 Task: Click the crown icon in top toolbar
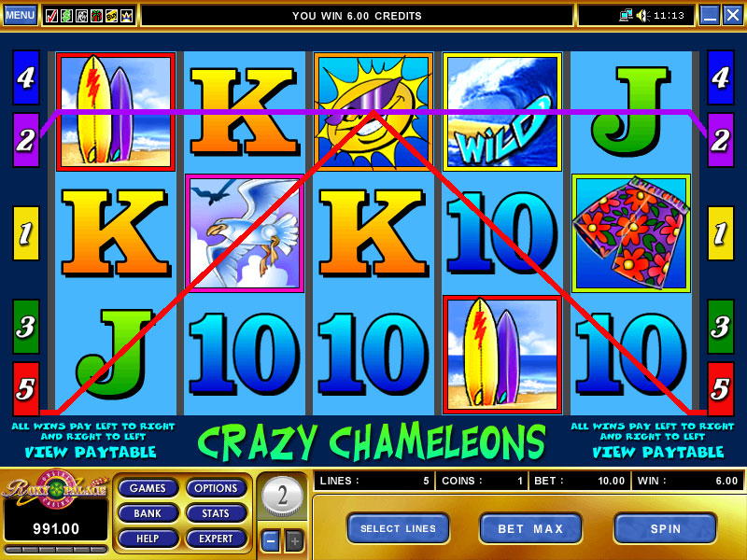(x=126, y=16)
